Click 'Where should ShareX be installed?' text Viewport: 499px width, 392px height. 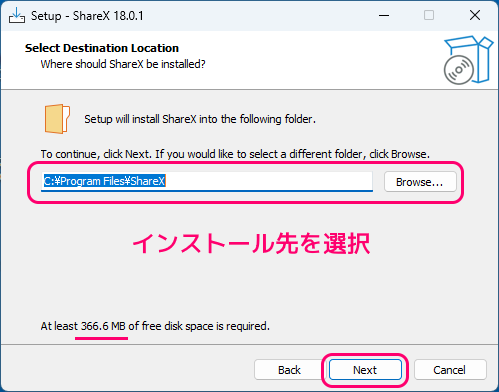click(123, 64)
